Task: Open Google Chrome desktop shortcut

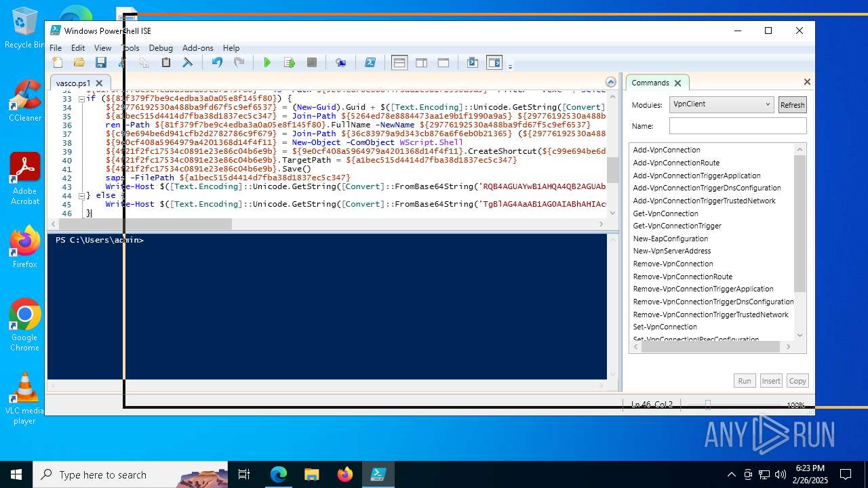Action: 24,325
